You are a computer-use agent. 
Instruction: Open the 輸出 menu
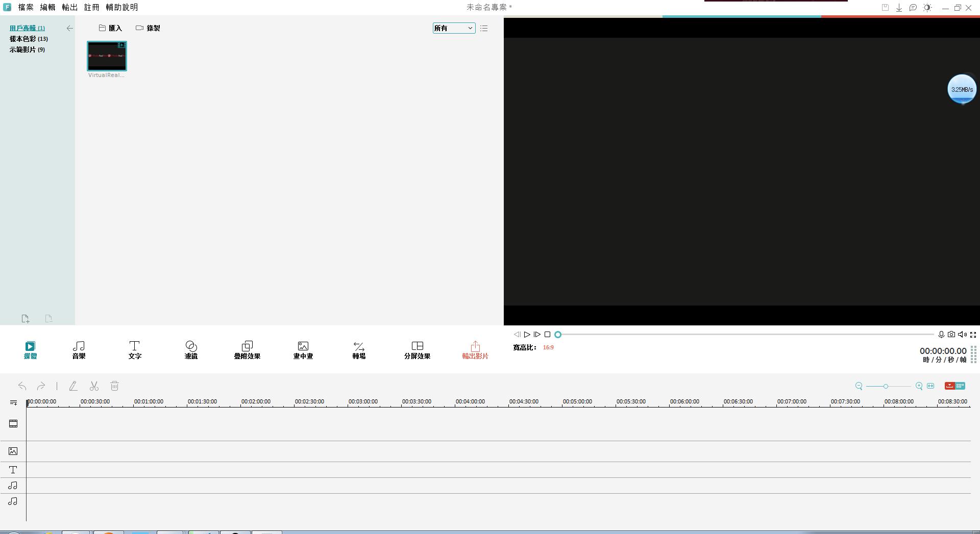(x=69, y=7)
